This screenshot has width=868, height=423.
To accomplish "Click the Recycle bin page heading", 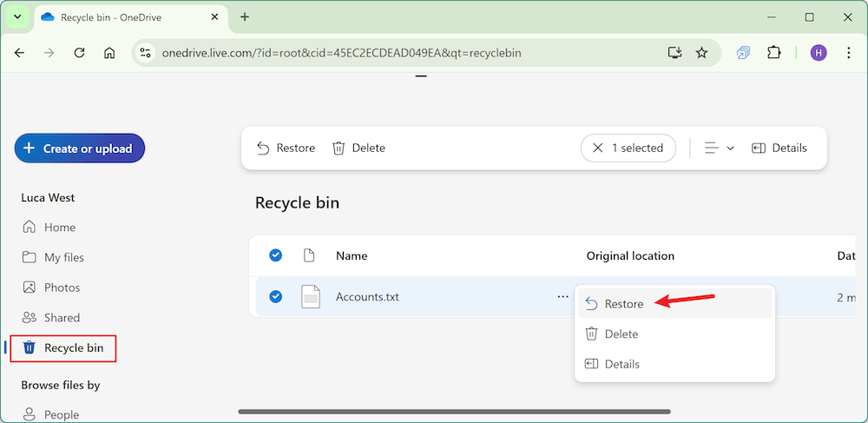I will [x=297, y=203].
